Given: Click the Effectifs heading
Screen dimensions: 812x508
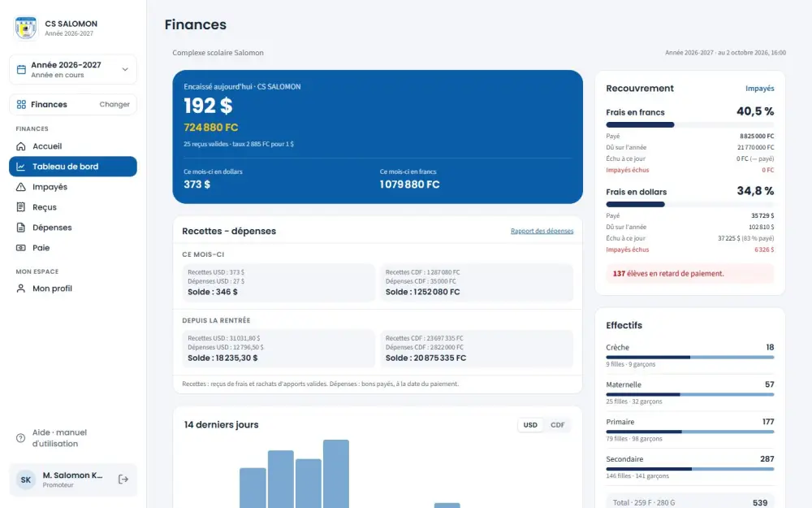Looking at the screenshot, I should (x=624, y=326).
